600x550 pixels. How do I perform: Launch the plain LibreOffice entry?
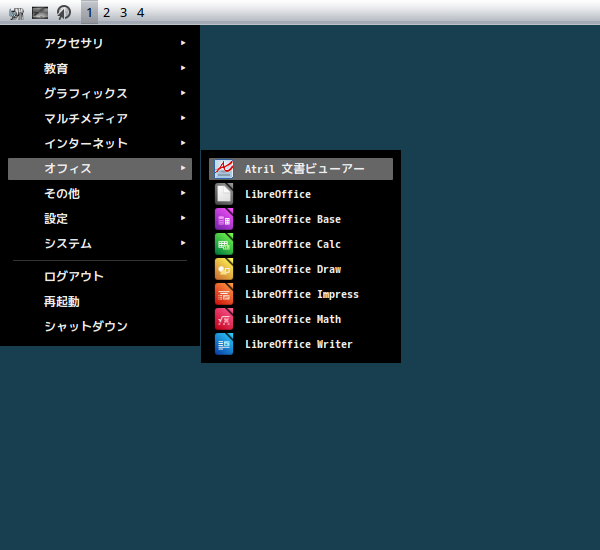click(x=301, y=194)
